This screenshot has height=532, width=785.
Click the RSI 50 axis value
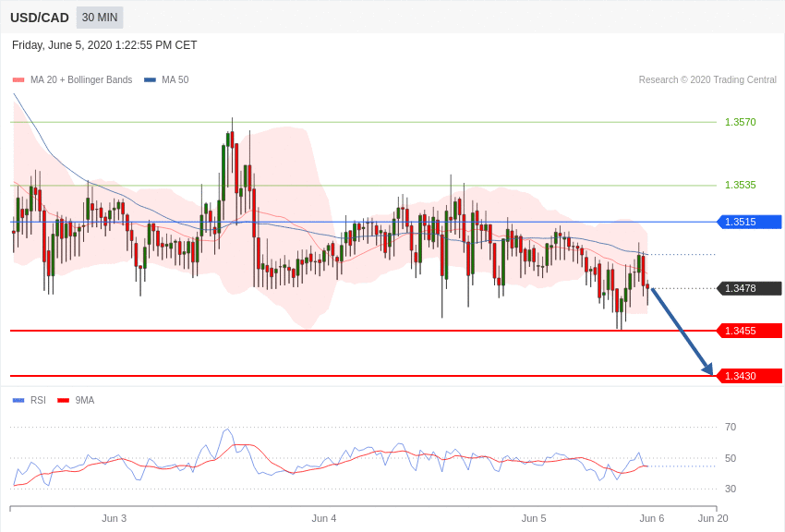click(731, 458)
